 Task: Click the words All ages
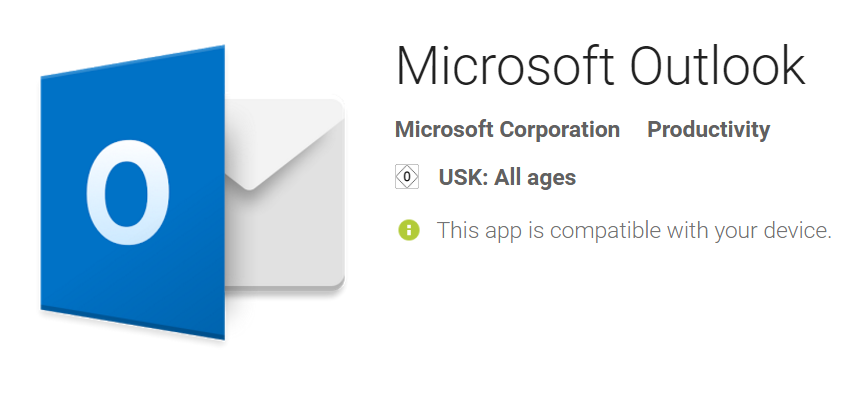pyautogui.click(x=535, y=177)
